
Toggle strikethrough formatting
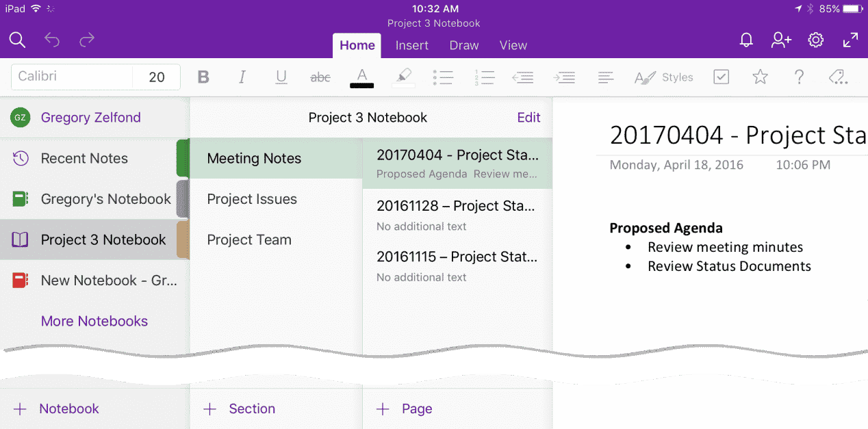pos(320,77)
